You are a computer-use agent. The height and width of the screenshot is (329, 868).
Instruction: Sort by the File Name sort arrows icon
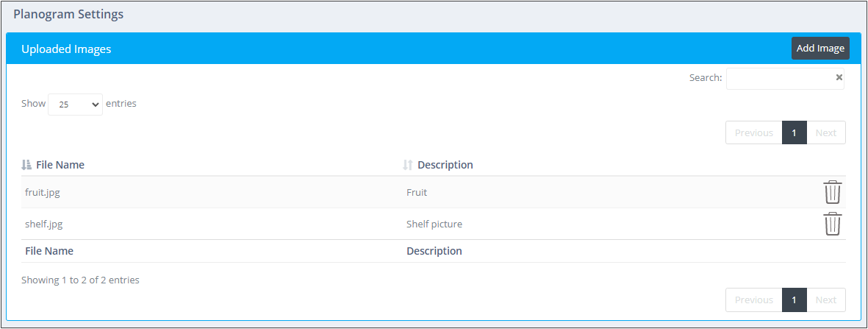[26, 165]
